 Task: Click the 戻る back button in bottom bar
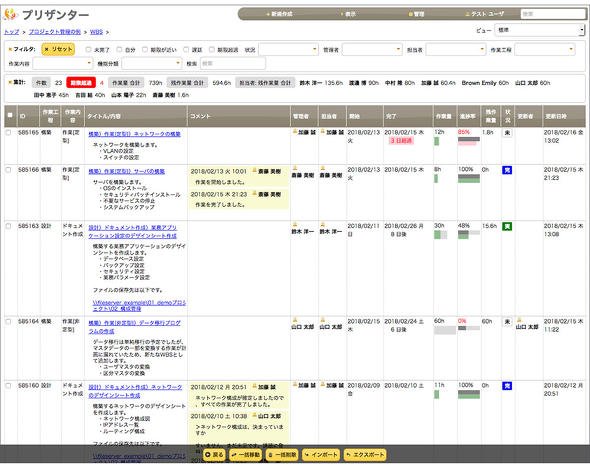click(214, 455)
